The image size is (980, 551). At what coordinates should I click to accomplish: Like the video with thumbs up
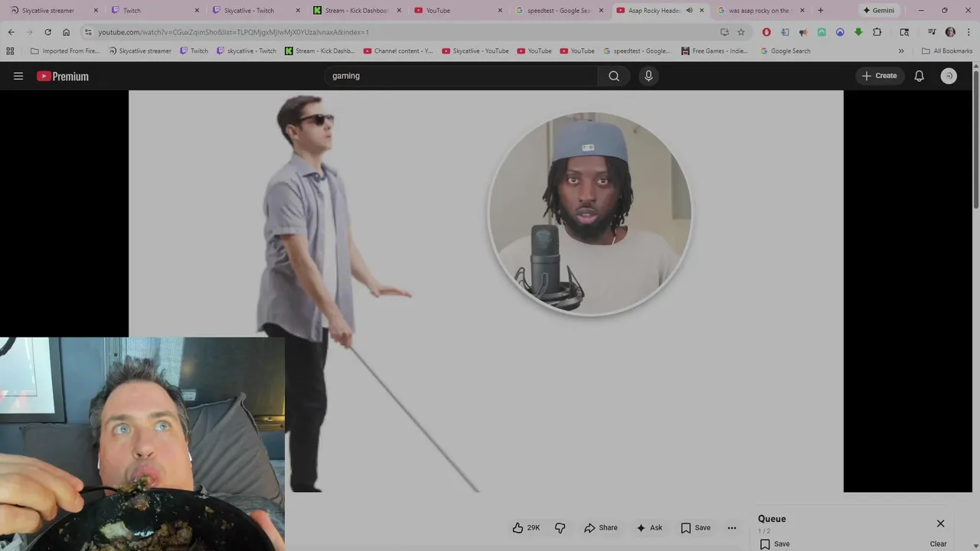coord(527,527)
